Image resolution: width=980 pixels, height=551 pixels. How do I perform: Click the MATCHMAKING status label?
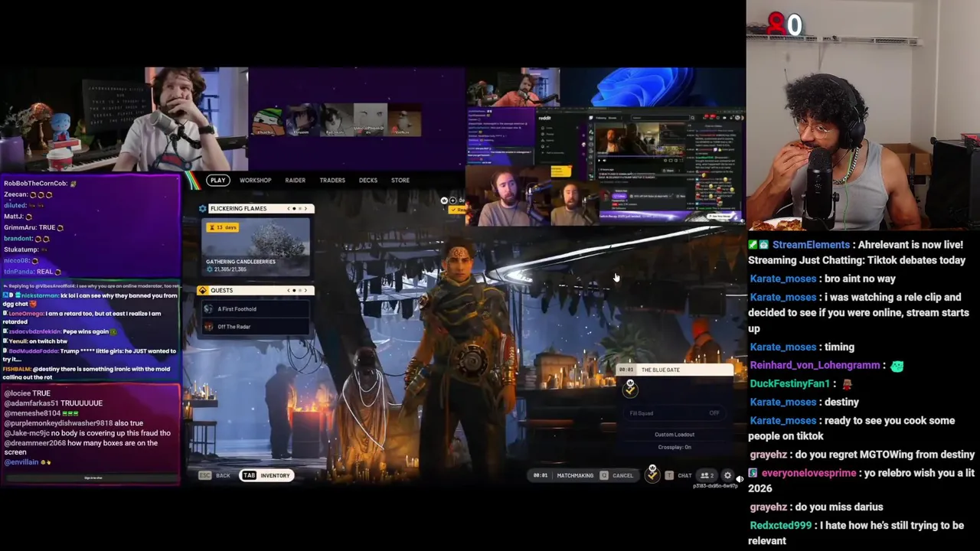pos(575,475)
